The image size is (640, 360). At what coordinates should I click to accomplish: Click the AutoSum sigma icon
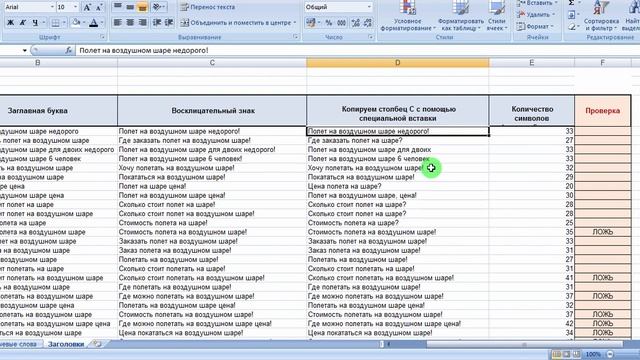pos(571,3)
